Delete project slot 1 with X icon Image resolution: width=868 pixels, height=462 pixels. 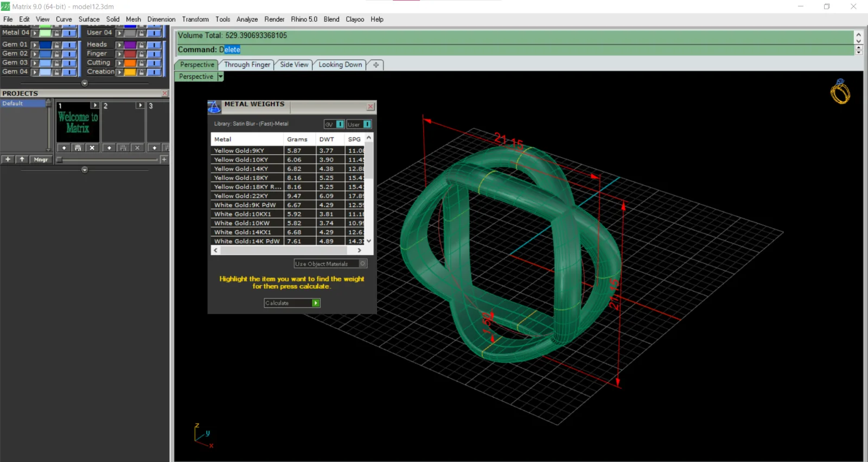(x=92, y=148)
